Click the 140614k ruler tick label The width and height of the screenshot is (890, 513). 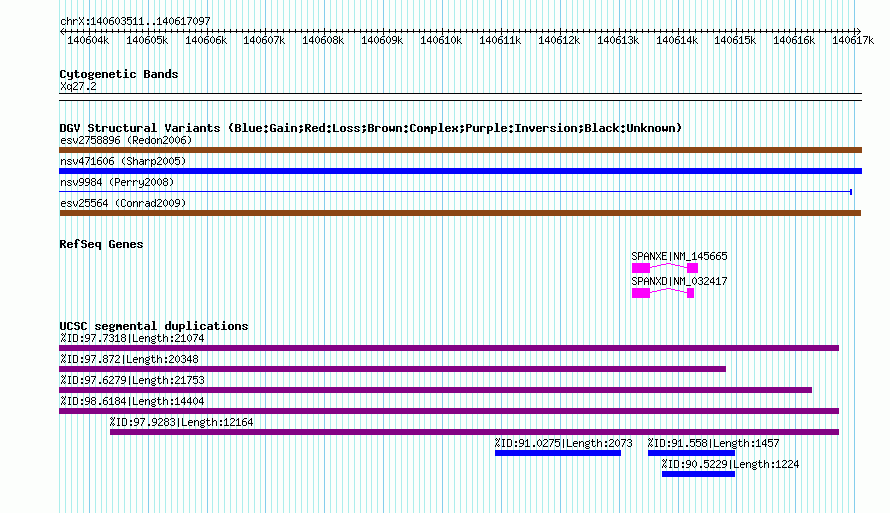677,40
